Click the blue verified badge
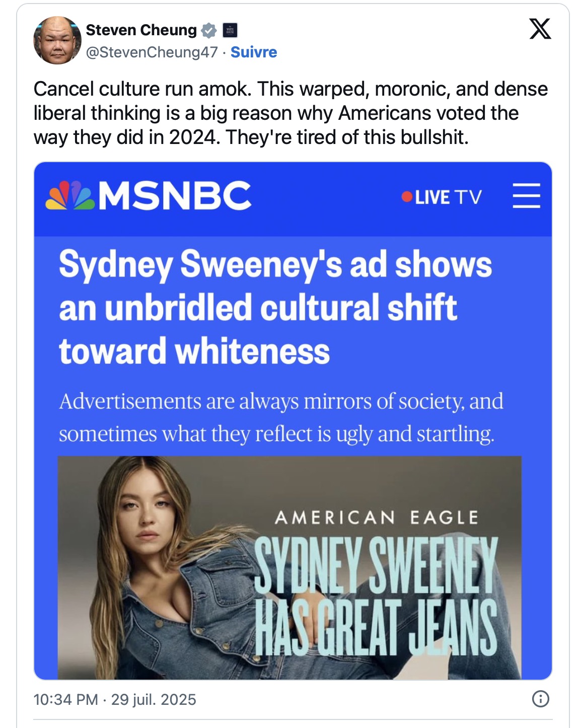This screenshot has width=579, height=728. point(208,31)
